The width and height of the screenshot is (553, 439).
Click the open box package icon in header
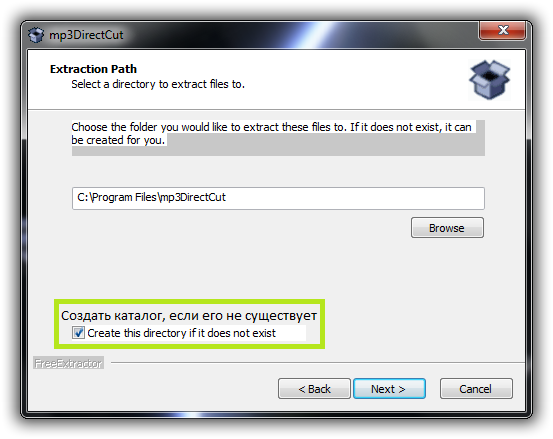[x=489, y=80]
